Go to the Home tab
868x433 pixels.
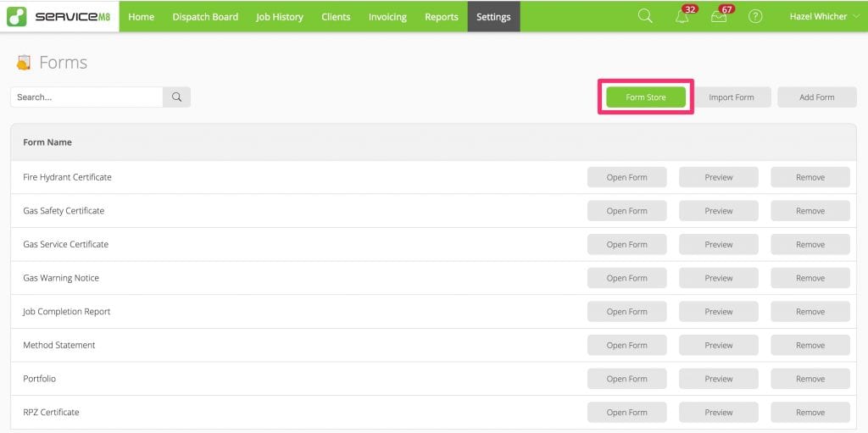[x=142, y=17]
